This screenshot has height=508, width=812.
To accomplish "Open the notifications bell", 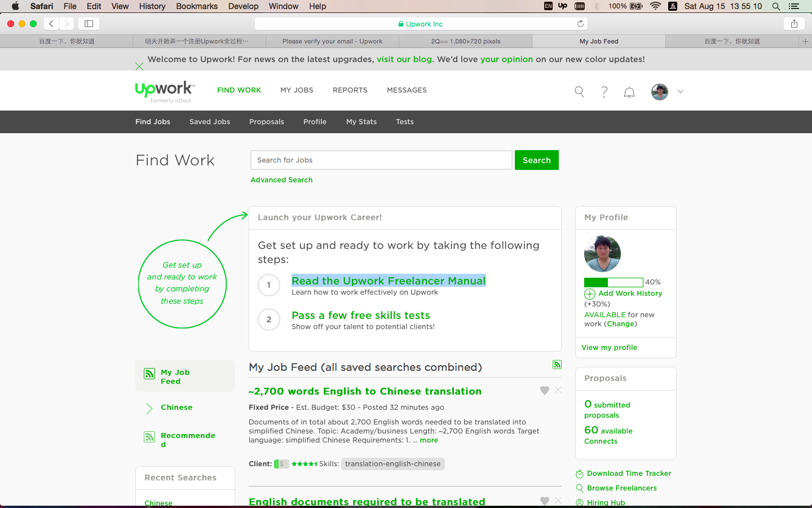I will coord(629,91).
